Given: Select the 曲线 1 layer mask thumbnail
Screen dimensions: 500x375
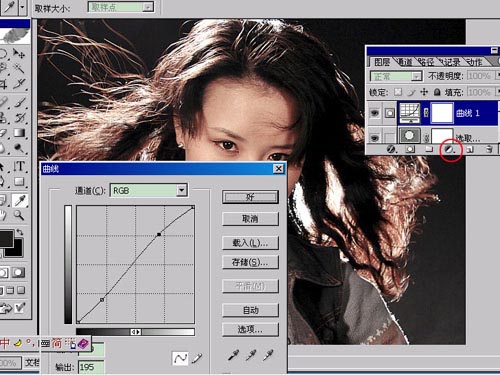Looking at the screenshot, I should pos(442,113).
